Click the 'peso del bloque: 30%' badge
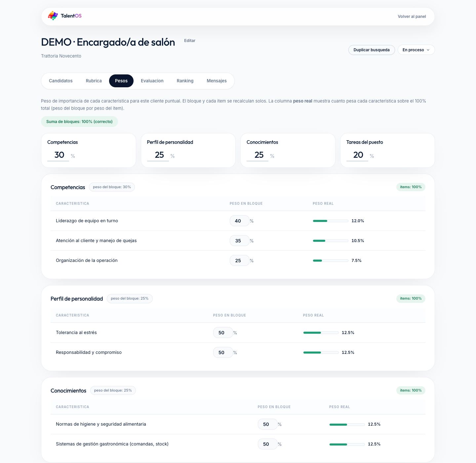 [x=112, y=187]
